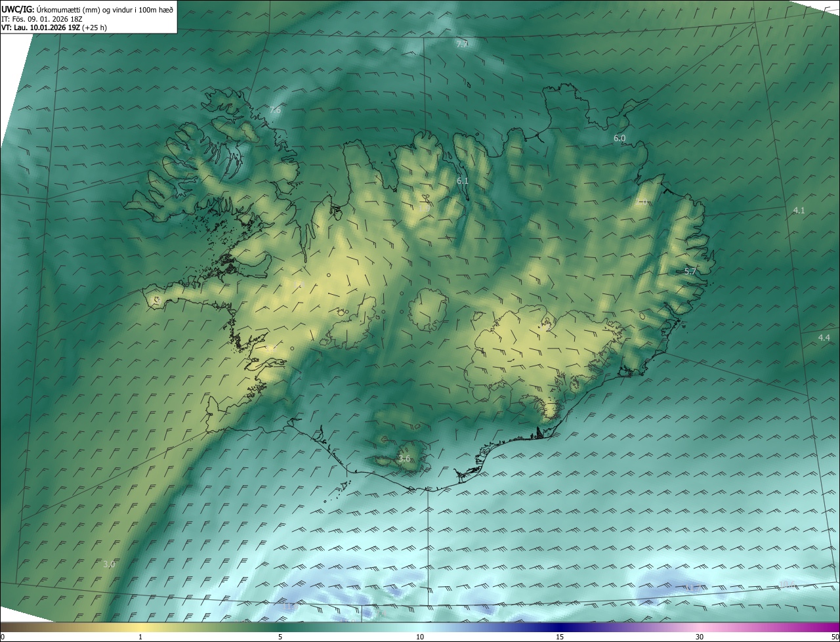Click the 3.6 value label on the map
This screenshot has width=840, height=642.
tap(404, 459)
